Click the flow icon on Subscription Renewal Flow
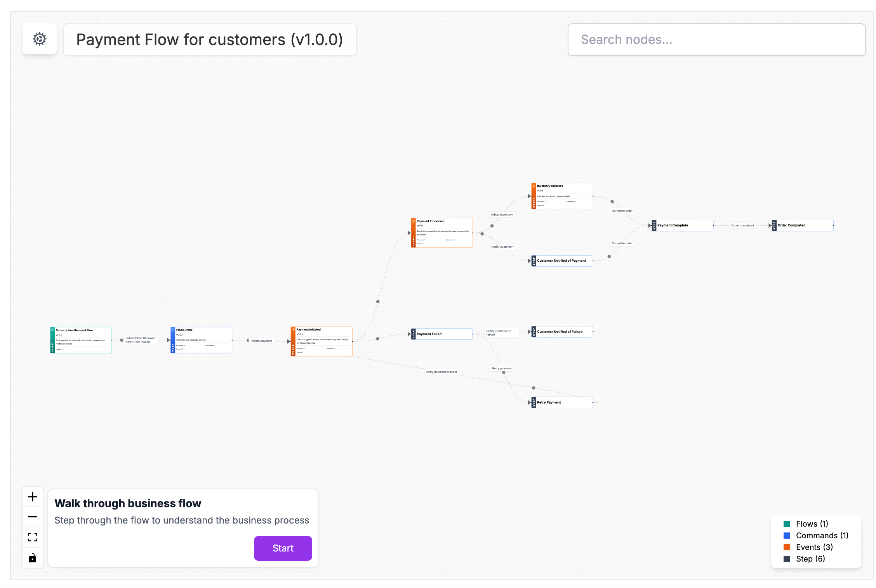 click(x=52, y=330)
